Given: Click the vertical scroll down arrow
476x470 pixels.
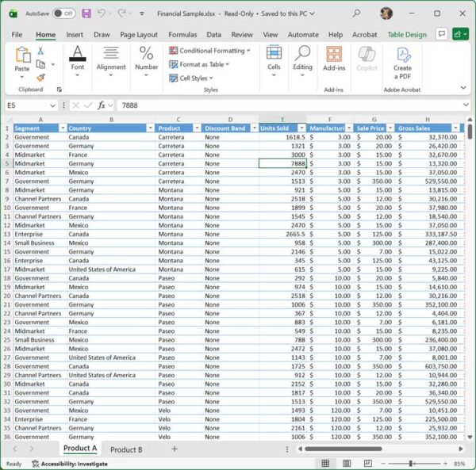Looking at the screenshot, I should click(470, 437).
